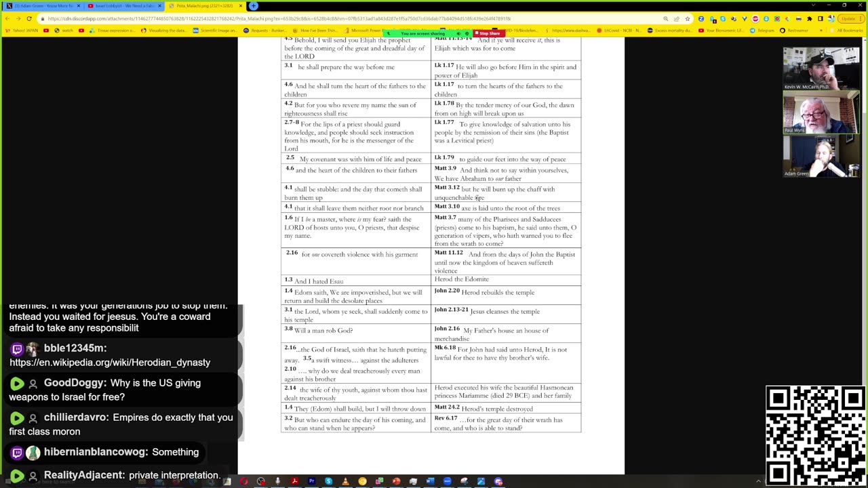Open Zoom from taskbar
The image size is (868, 488).
447,481
